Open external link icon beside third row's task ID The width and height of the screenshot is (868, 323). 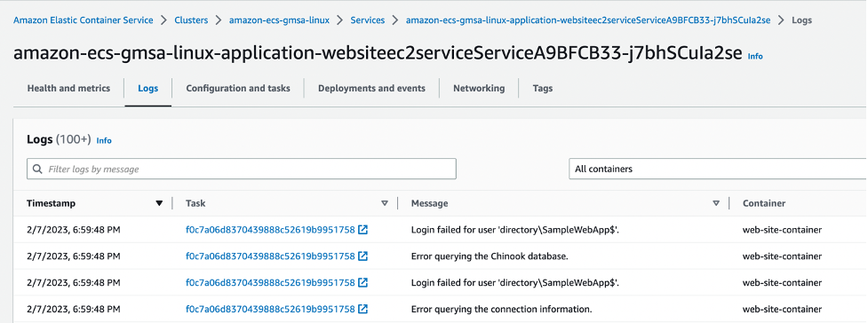(363, 282)
